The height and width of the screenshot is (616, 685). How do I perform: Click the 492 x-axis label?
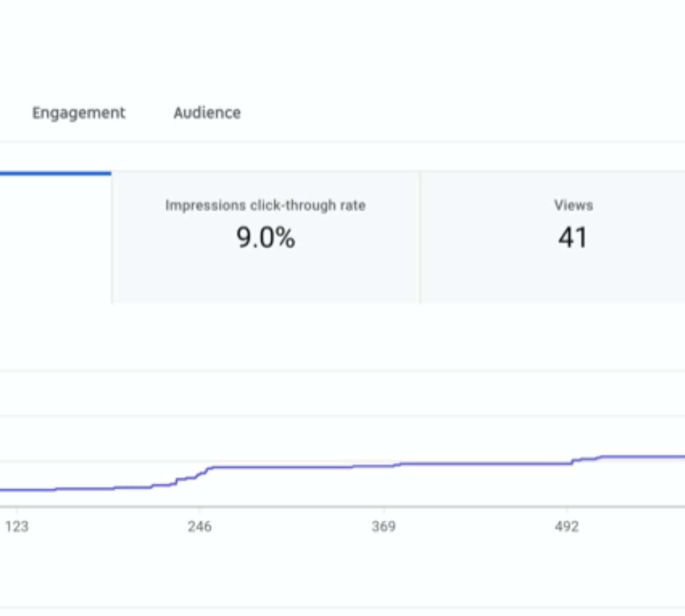click(566, 526)
